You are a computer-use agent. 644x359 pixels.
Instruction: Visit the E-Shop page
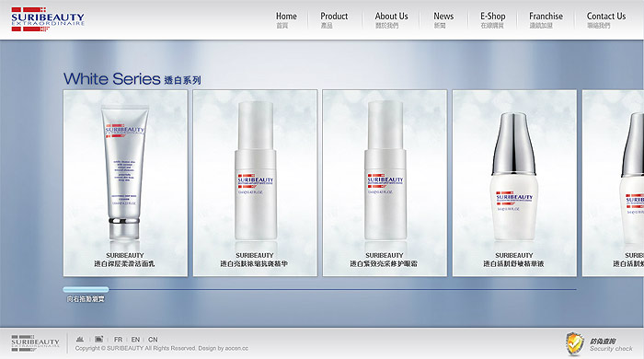click(x=493, y=19)
